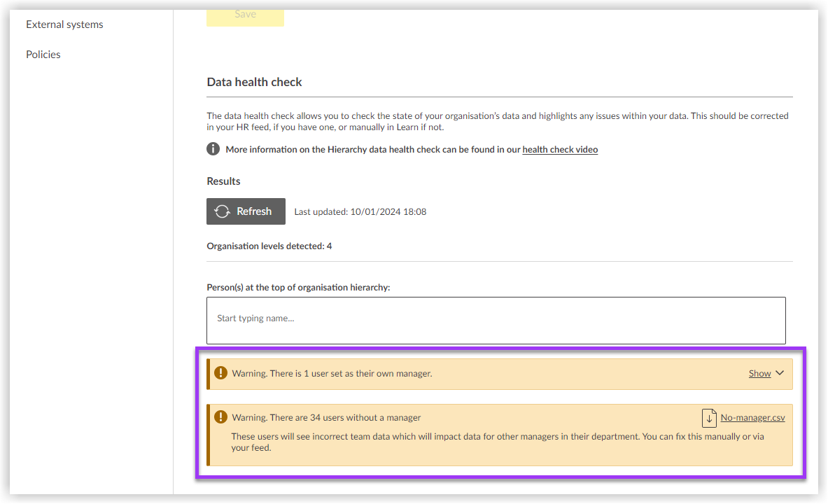Click the circular refresh arrow icon on Refresh button
The image size is (828, 504).
pyautogui.click(x=221, y=211)
